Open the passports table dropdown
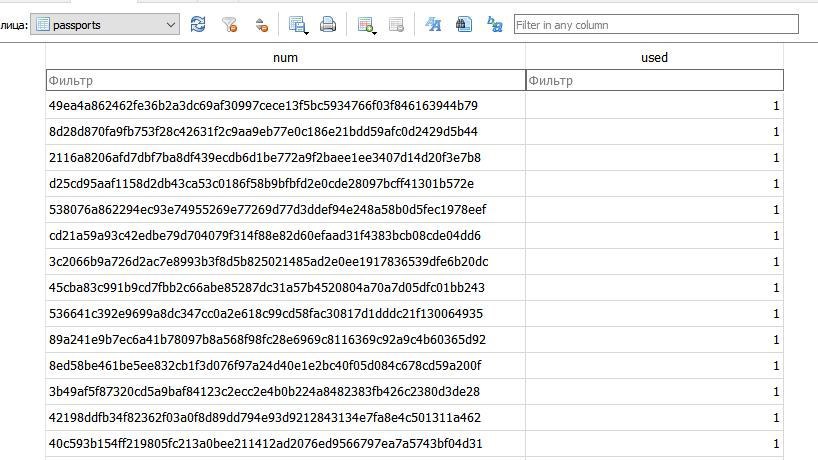The image size is (818, 460). point(105,25)
